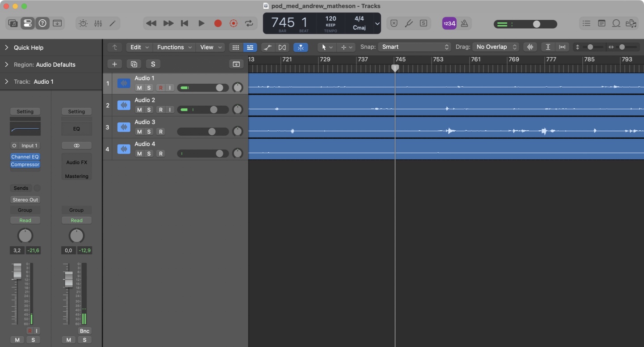Open the Mixer from the control bar
644x347 pixels.
[98, 23]
